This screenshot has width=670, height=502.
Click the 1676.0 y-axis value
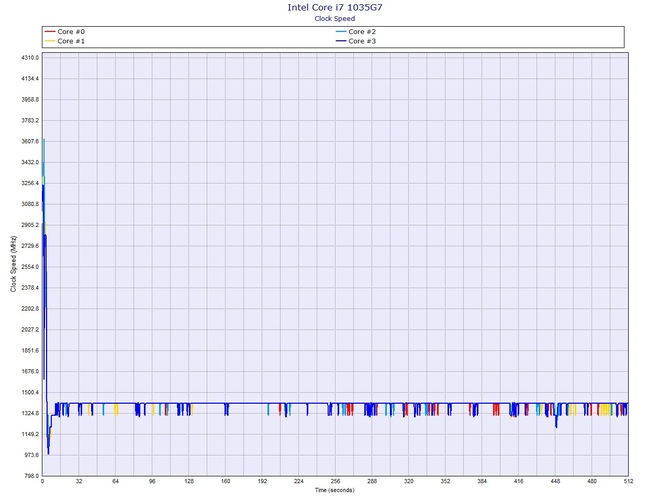coord(30,372)
